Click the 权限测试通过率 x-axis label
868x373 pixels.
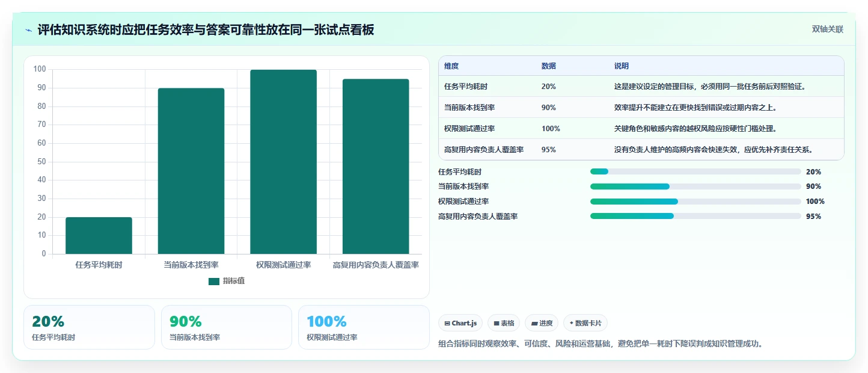tap(283, 265)
